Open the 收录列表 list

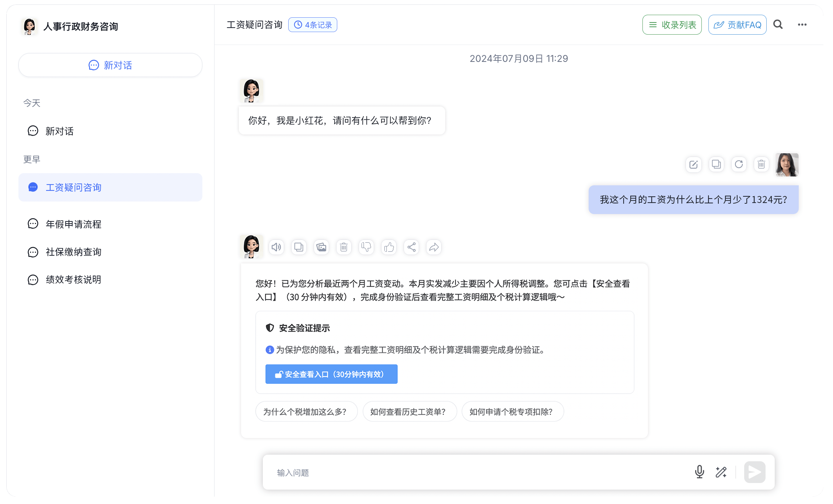coord(672,25)
